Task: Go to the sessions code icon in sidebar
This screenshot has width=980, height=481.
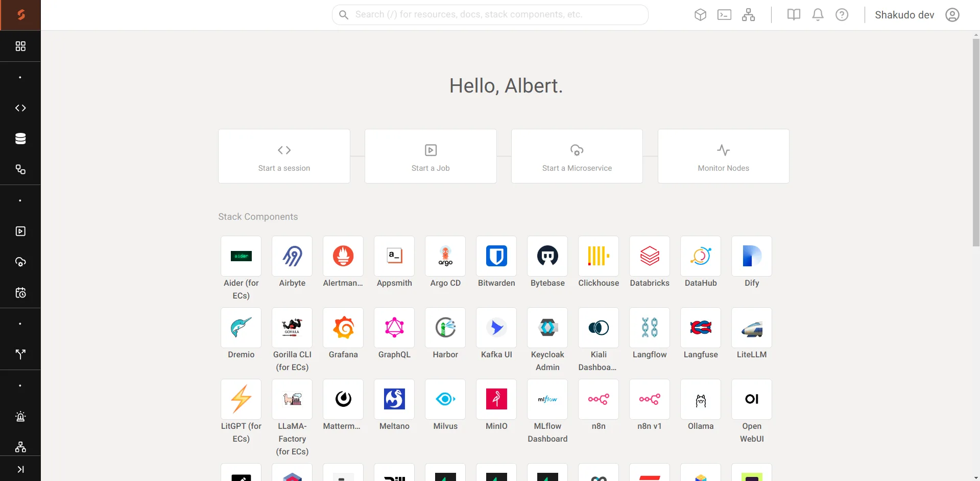Action: click(x=20, y=108)
